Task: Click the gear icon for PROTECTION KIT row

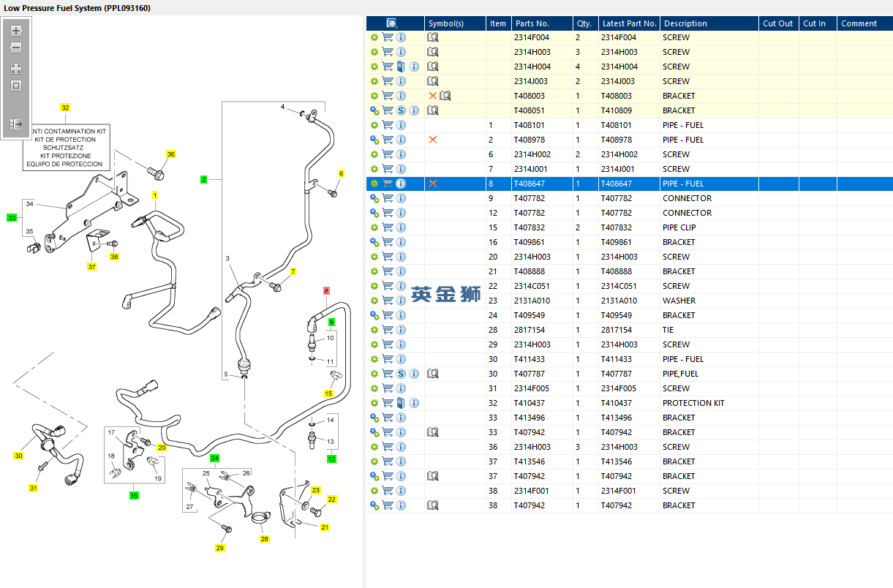Action: [x=374, y=403]
